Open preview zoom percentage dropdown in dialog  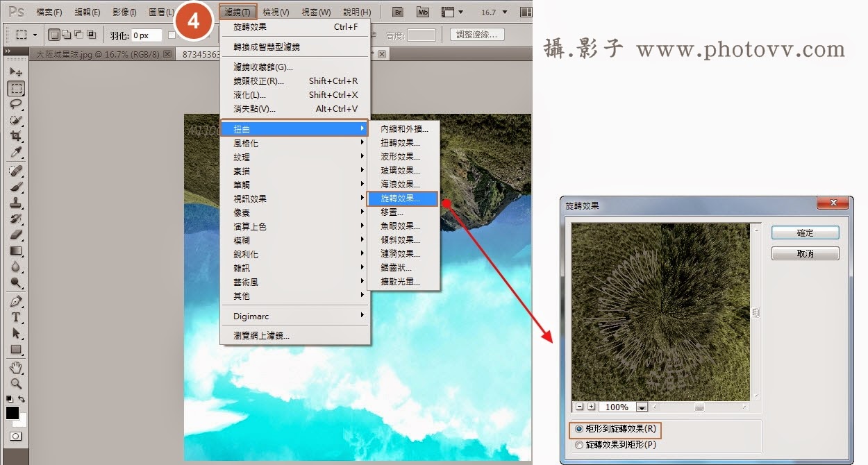(x=642, y=407)
